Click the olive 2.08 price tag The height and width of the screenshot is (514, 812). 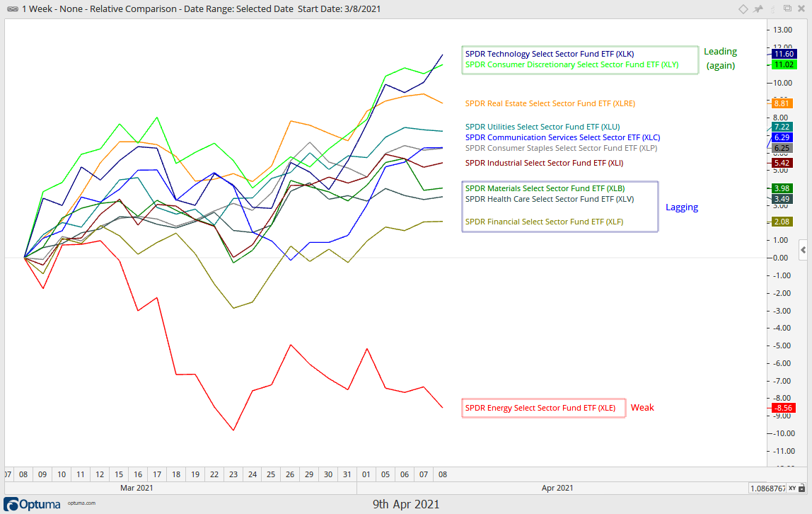[782, 222]
